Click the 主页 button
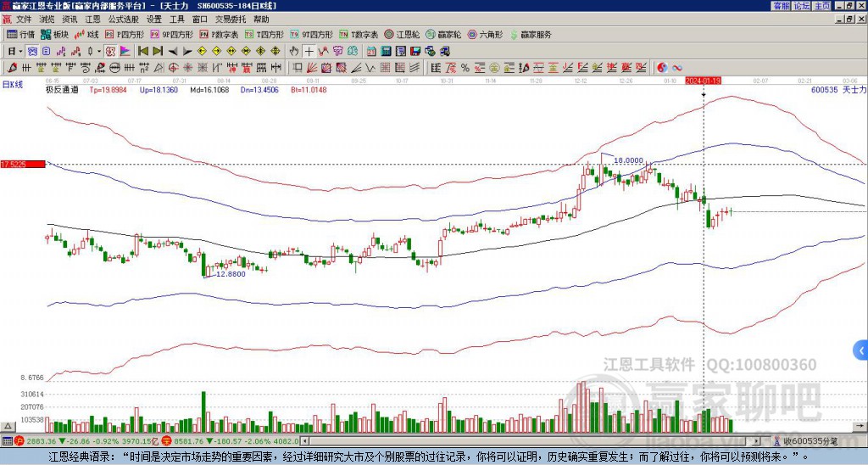 [821, 6]
